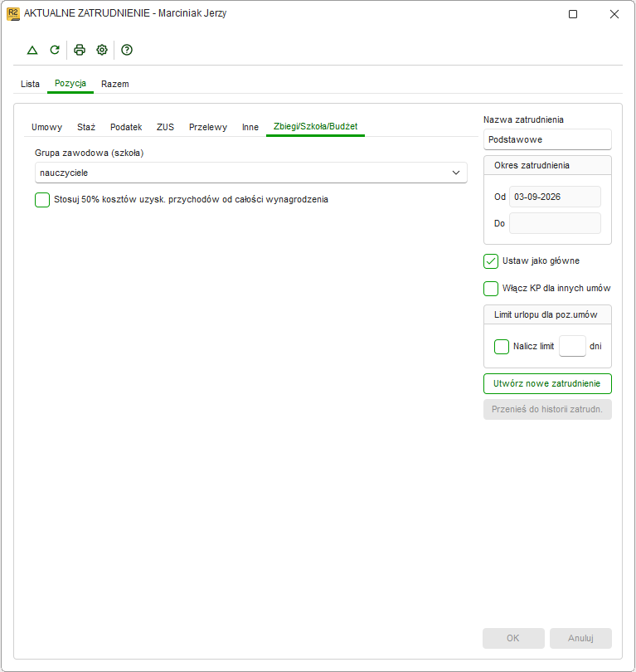The width and height of the screenshot is (636, 672).
Task: Open settings via the gear icon
Action: (x=102, y=50)
